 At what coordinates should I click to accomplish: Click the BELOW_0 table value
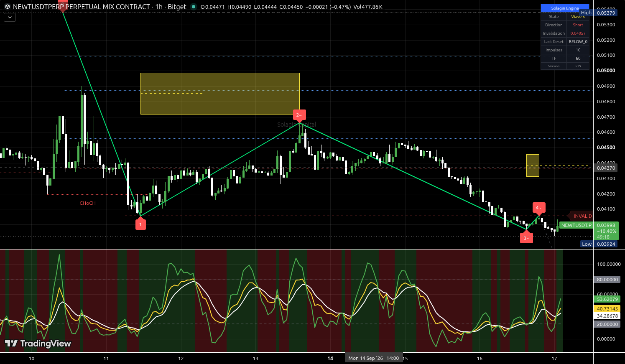pos(578,42)
